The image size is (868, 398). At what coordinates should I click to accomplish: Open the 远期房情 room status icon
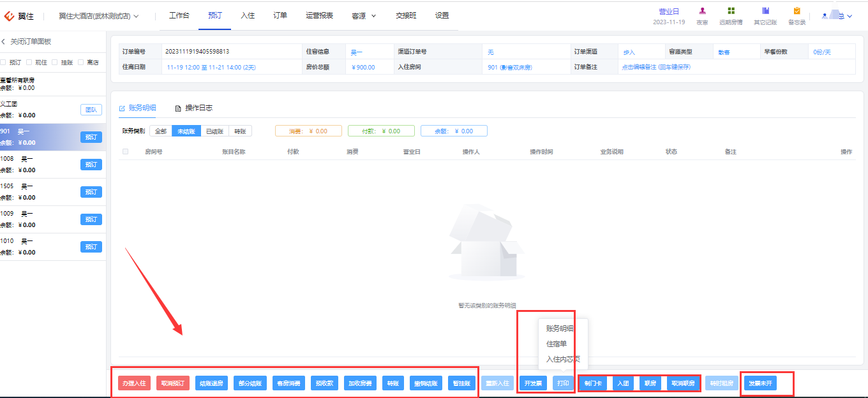click(x=731, y=11)
